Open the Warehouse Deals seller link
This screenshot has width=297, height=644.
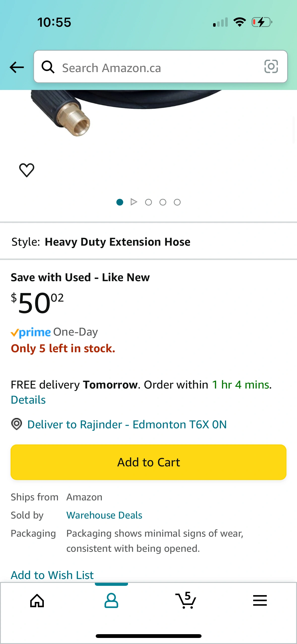[104, 515]
